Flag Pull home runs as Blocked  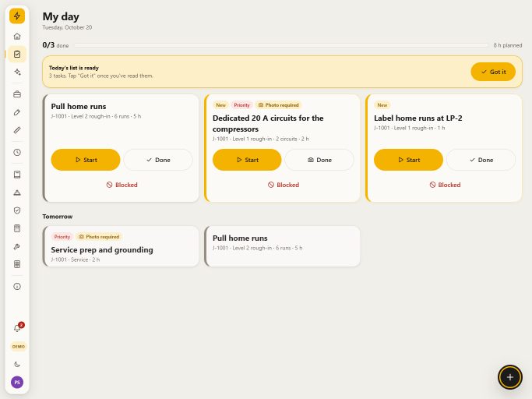click(122, 185)
